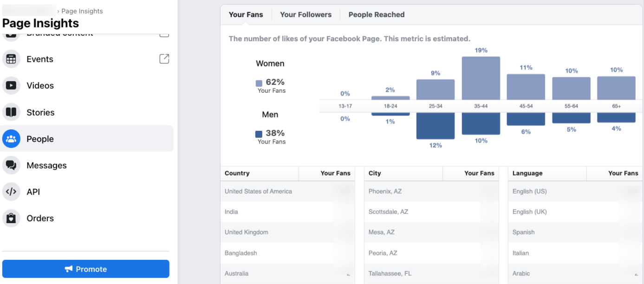Click the Women legend color square
The height and width of the screenshot is (284, 644).
click(x=258, y=83)
